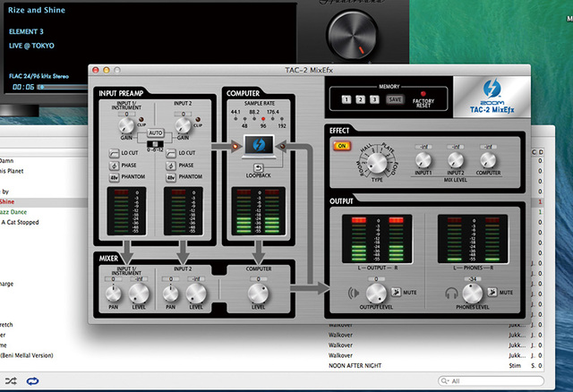The height and width of the screenshot is (392, 573).
Task: Toggle the Effect ON switch
Action: [341, 147]
